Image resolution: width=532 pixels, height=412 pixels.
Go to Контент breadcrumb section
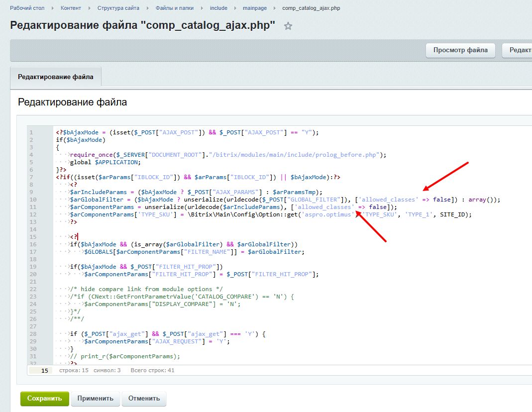click(x=71, y=8)
